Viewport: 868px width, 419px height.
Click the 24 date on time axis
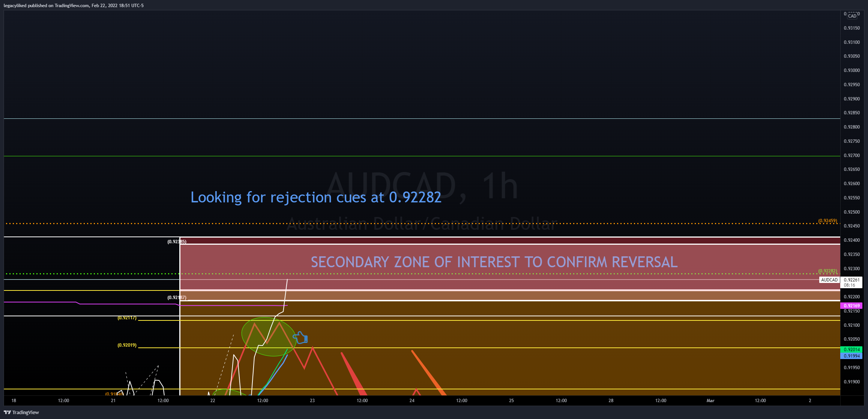pos(412,401)
